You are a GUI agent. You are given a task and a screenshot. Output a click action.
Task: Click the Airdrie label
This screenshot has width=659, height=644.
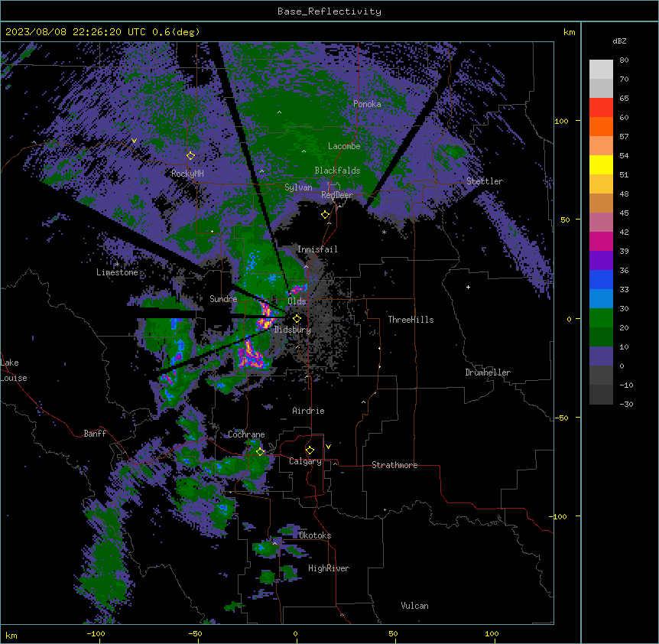coord(308,411)
